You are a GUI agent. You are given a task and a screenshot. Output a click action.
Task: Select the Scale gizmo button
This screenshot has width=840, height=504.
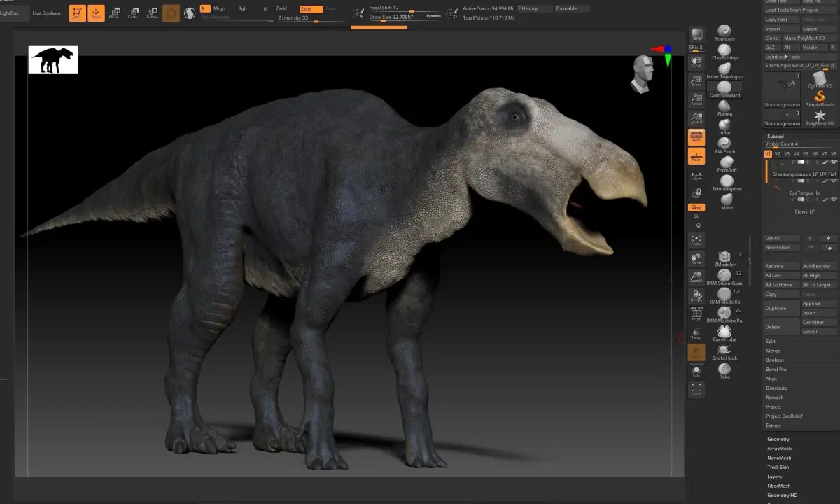[133, 13]
